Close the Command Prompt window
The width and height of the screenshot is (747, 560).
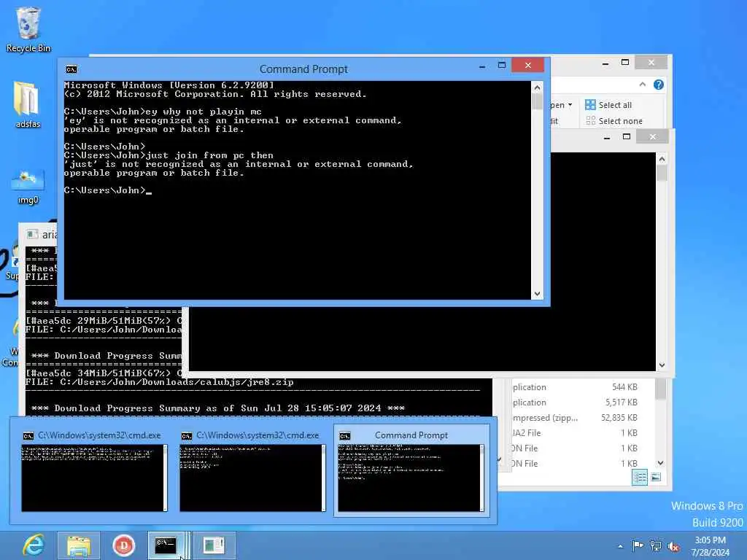point(528,65)
